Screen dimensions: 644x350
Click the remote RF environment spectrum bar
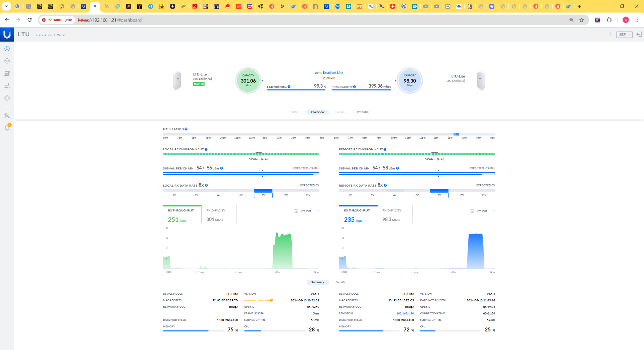point(417,154)
